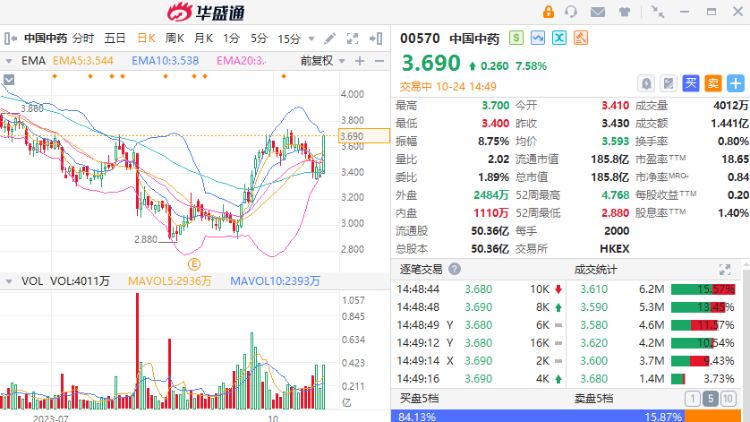Click the cyan X badge icon
The image size is (750, 422).
tap(559, 38)
